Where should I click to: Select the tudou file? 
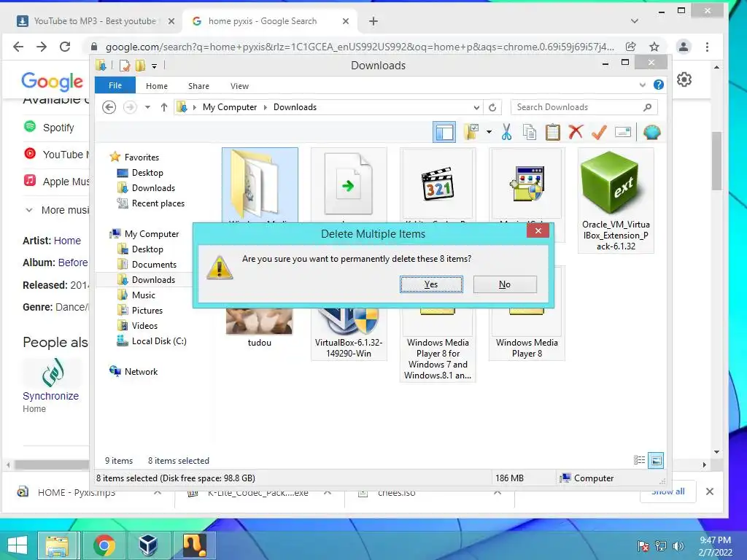tap(259, 329)
